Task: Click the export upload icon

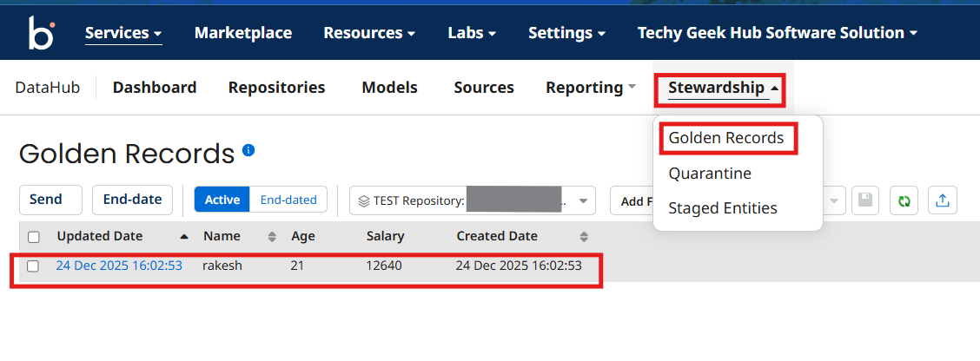Action: tap(942, 200)
